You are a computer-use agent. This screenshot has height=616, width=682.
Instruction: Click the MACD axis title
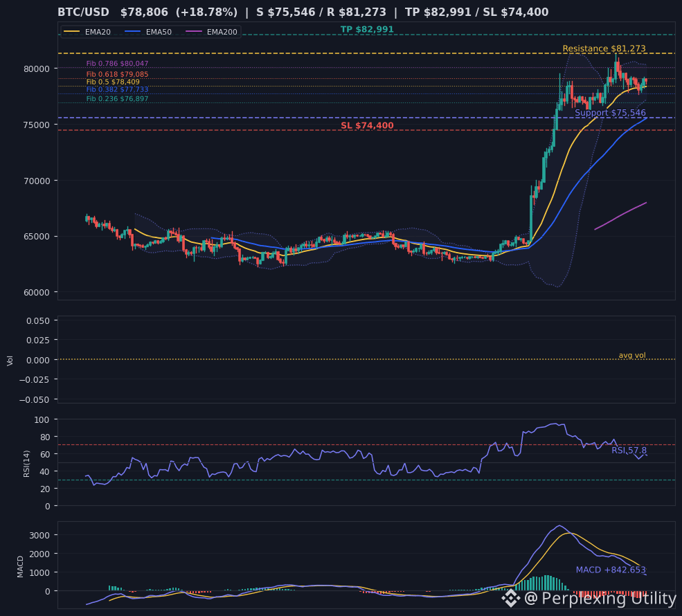tap(20, 566)
